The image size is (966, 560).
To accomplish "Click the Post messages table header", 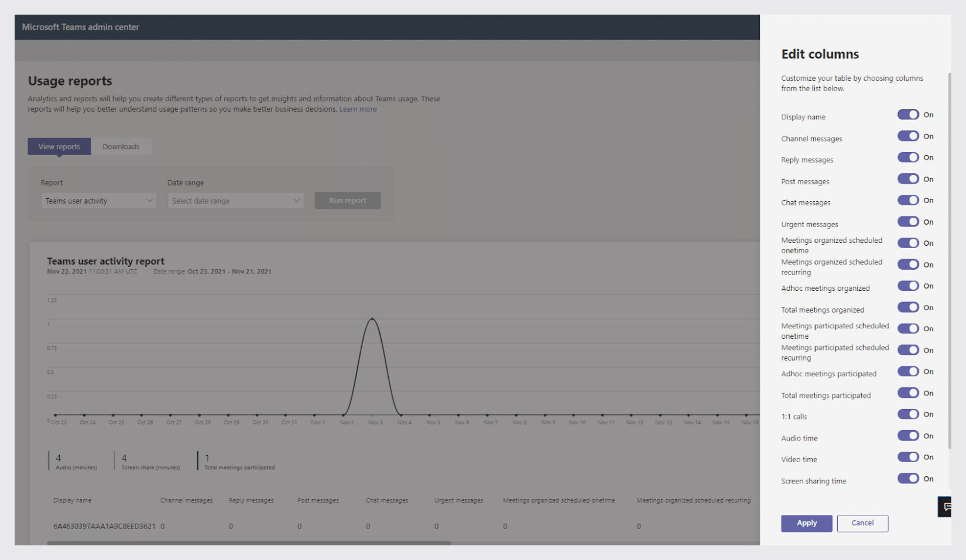I will 318,500.
